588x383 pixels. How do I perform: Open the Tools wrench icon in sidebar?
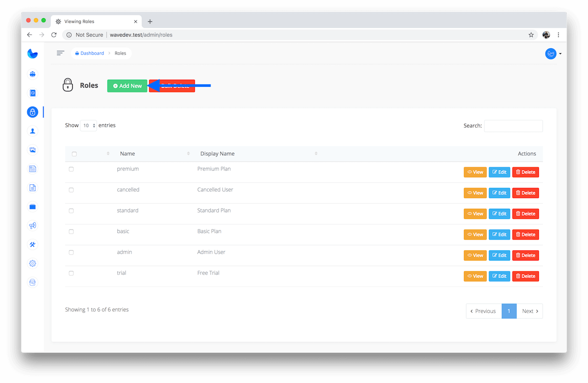(32, 245)
